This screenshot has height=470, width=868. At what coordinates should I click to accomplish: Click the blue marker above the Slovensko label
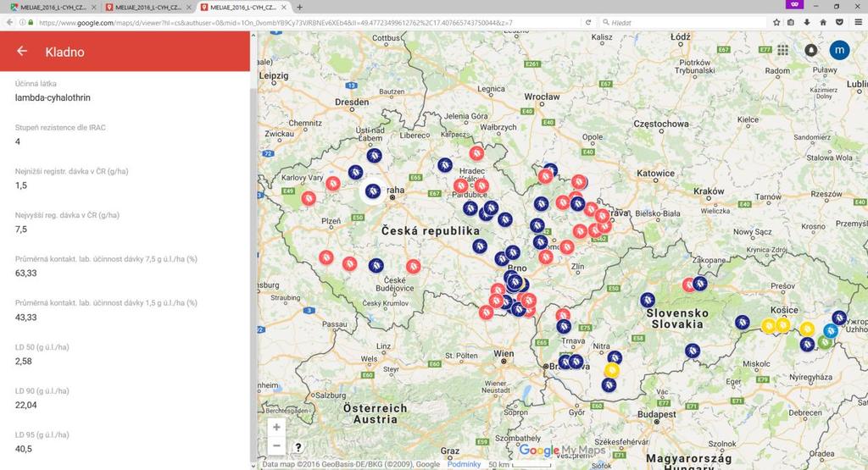(x=648, y=300)
